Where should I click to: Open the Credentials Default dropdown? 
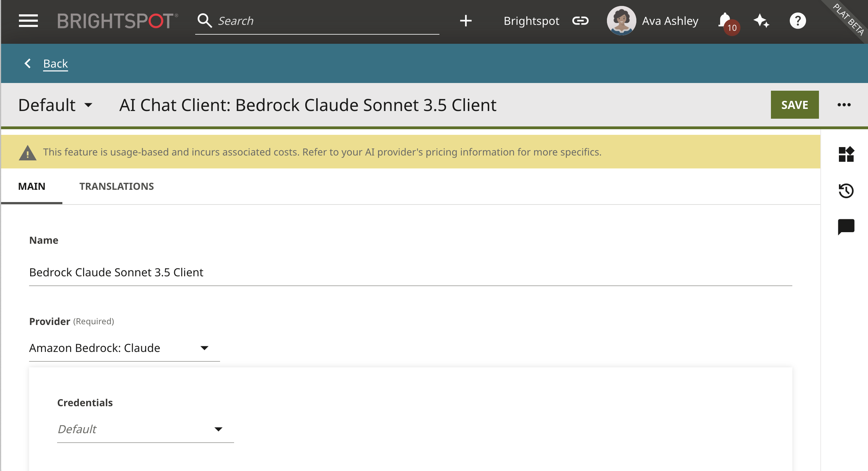coord(145,429)
